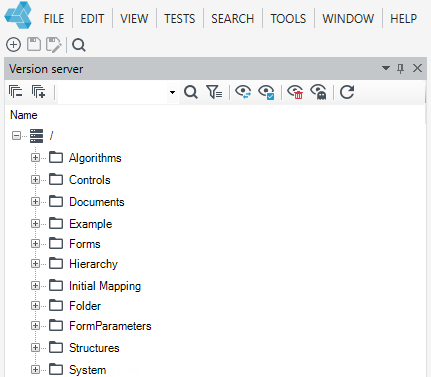Select the Hierarchy tree item
The image size is (431, 377).
pyautogui.click(x=93, y=264)
